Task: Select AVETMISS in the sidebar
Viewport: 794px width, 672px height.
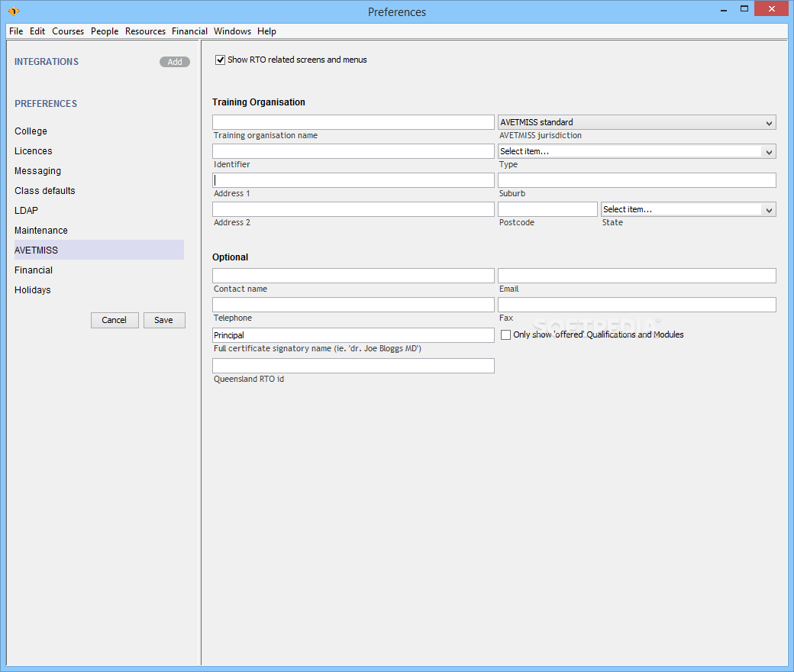Action: tap(98, 250)
